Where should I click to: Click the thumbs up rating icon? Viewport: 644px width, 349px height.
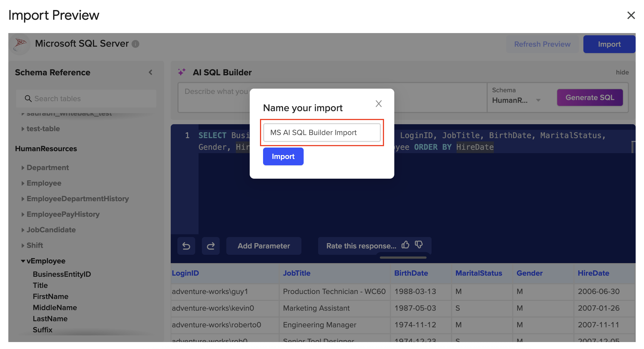[x=405, y=245]
